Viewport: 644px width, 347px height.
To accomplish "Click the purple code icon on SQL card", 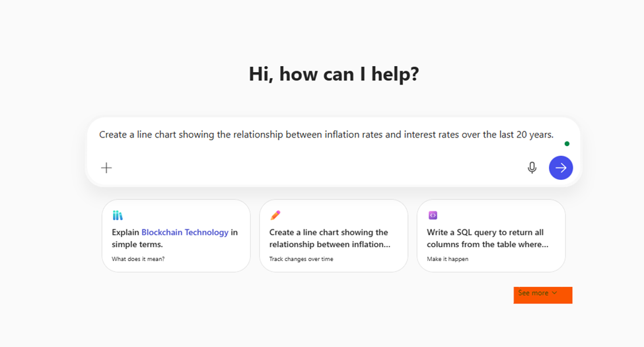I will click(433, 215).
